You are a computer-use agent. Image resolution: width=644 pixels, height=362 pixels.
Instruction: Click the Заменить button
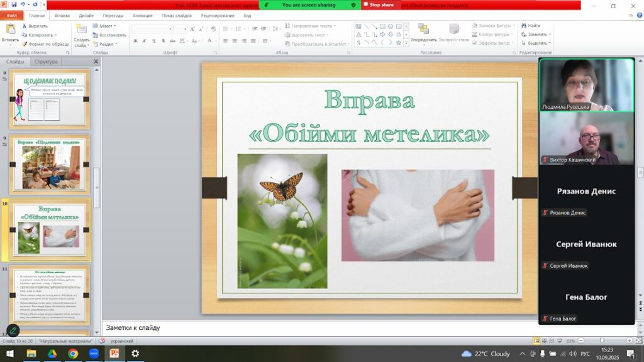(x=536, y=35)
